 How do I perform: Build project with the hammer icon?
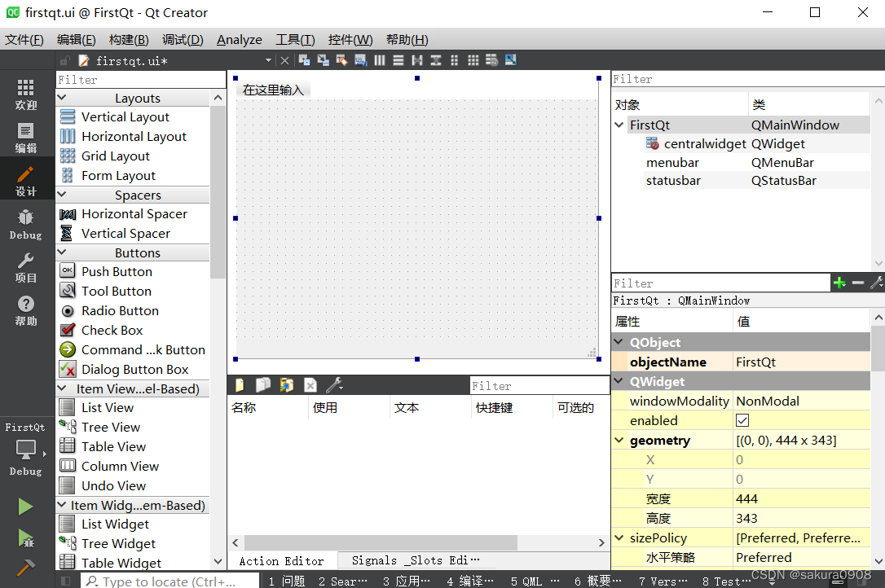[x=24, y=567]
